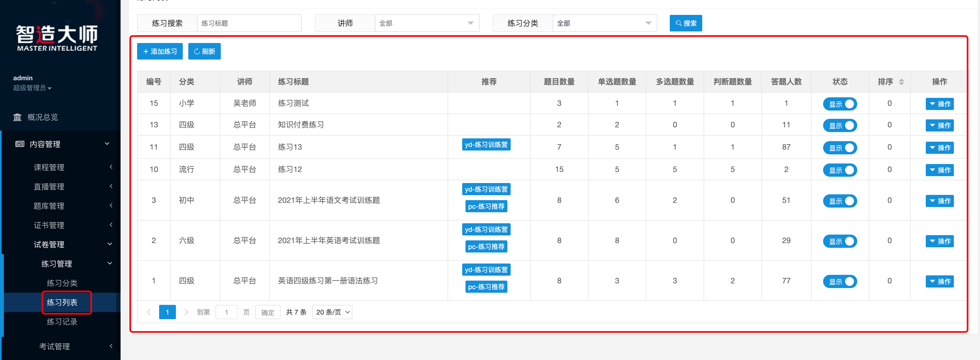Open 操作 dropdown for 2021年上半年语文考试训练题

[x=939, y=201]
